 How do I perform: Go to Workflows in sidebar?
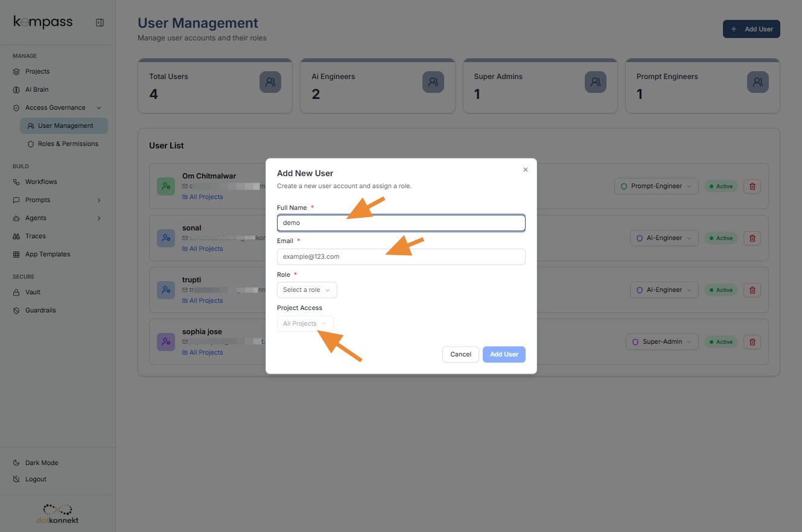(x=41, y=182)
